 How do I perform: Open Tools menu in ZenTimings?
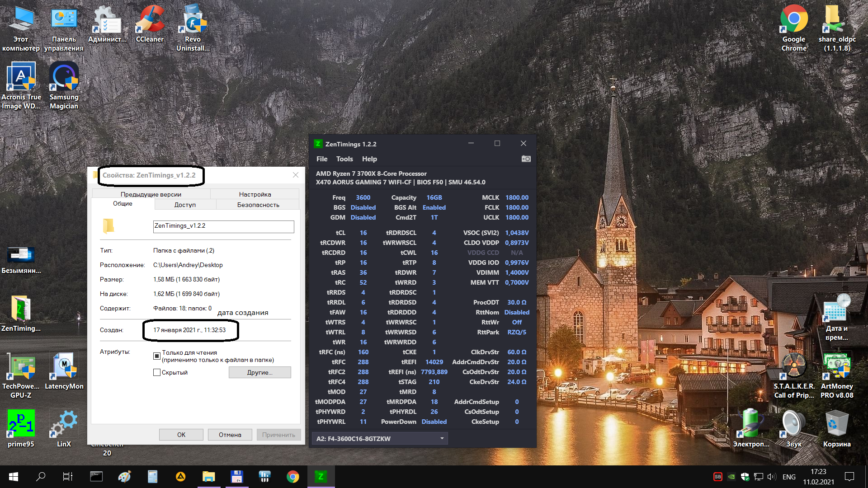344,159
